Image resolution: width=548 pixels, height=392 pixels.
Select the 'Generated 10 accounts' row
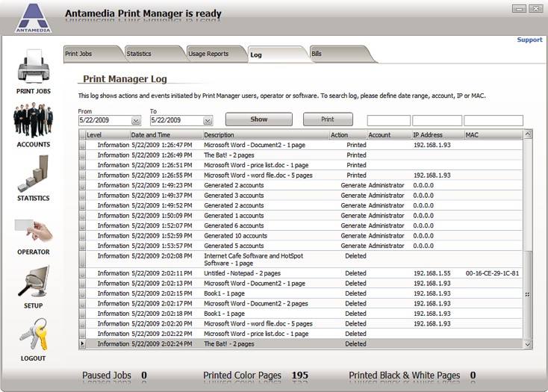[x=301, y=236]
